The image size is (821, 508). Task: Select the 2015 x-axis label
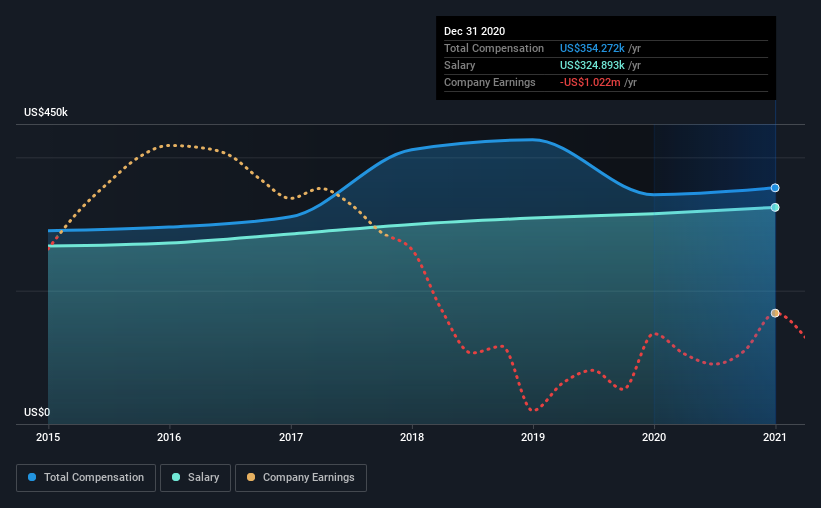(48, 437)
